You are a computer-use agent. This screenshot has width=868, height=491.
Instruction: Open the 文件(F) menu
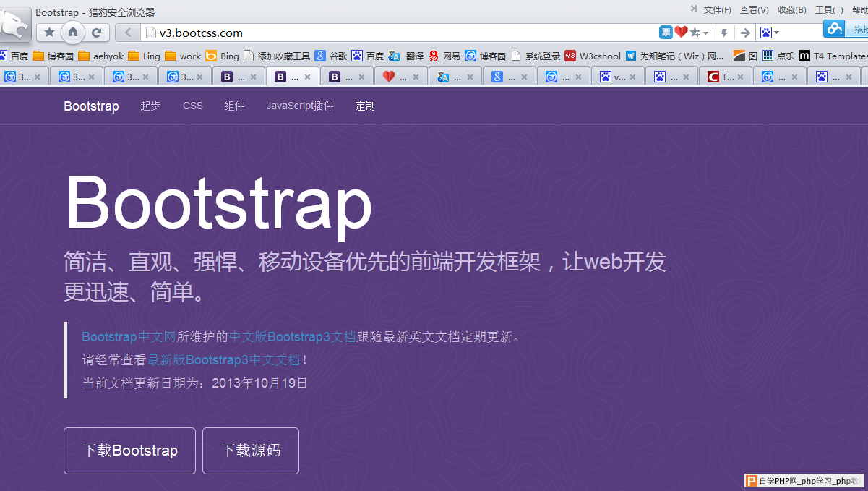(717, 9)
